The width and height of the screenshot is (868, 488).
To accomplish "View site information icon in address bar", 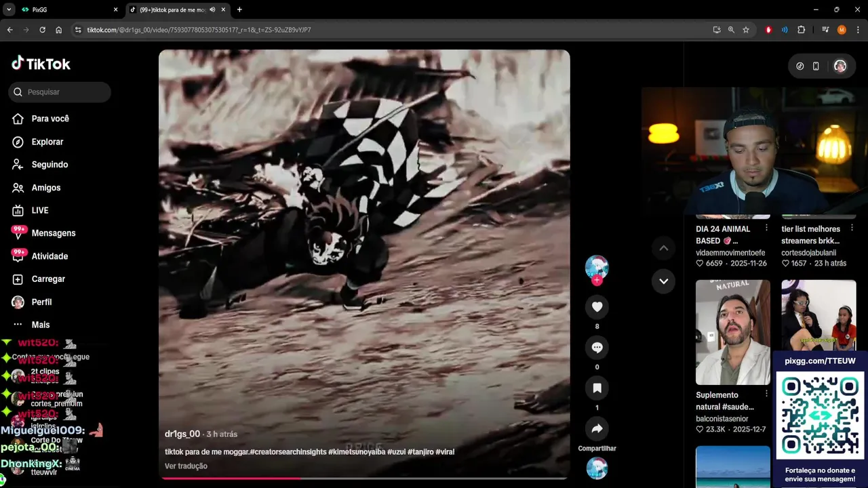I will pos(78,30).
